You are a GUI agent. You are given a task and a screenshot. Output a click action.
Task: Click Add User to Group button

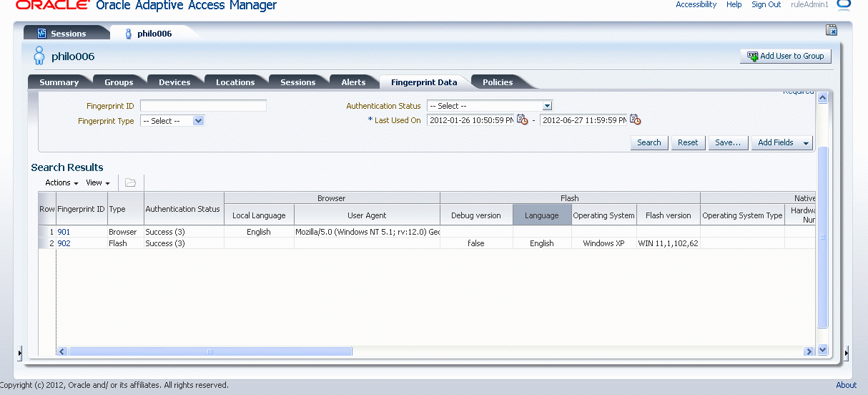pyautogui.click(x=786, y=56)
